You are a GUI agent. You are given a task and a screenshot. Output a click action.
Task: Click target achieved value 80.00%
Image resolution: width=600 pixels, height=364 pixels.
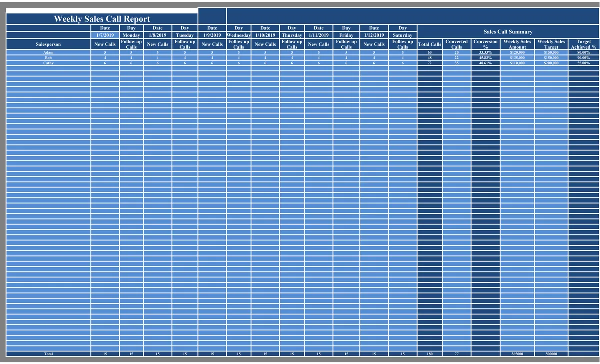point(583,52)
